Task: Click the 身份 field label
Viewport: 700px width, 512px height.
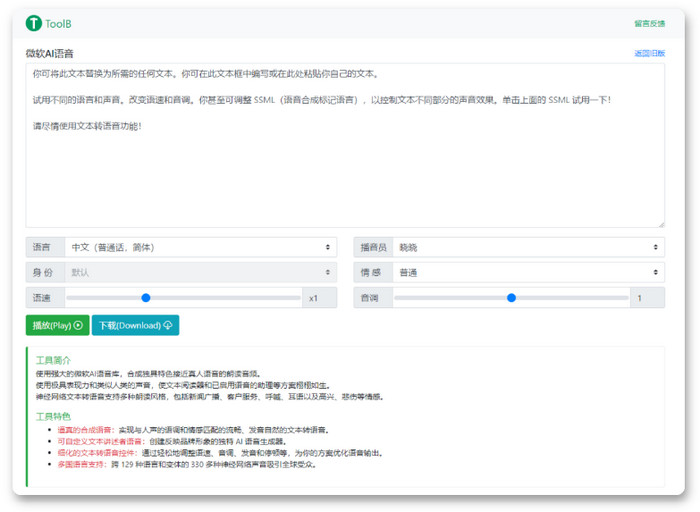Action: pyautogui.click(x=43, y=272)
